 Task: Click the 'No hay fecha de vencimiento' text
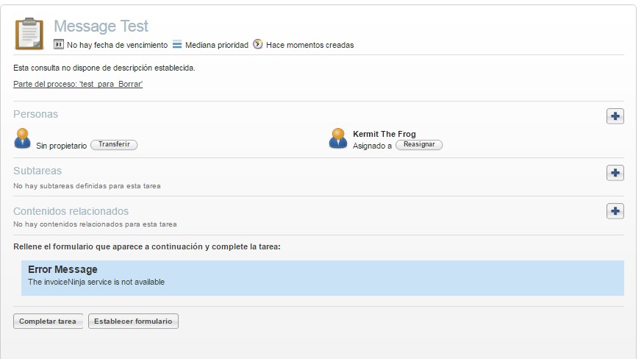coord(117,46)
